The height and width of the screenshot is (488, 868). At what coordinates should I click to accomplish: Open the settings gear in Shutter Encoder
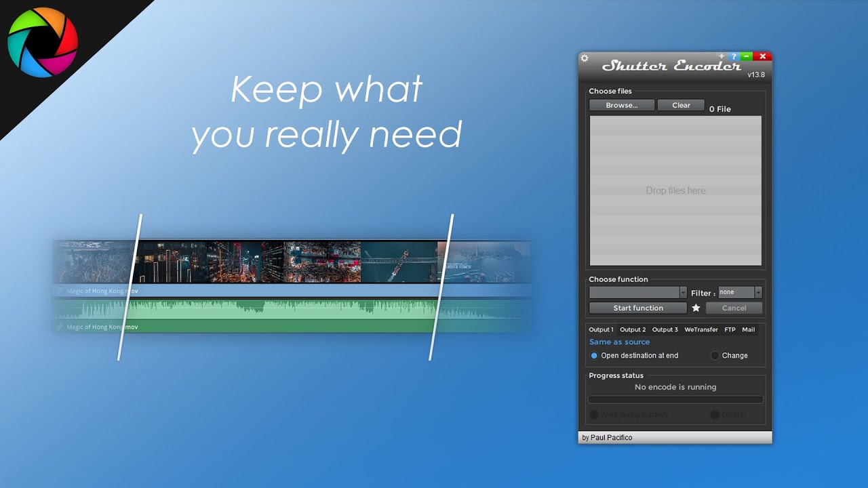pos(585,58)
